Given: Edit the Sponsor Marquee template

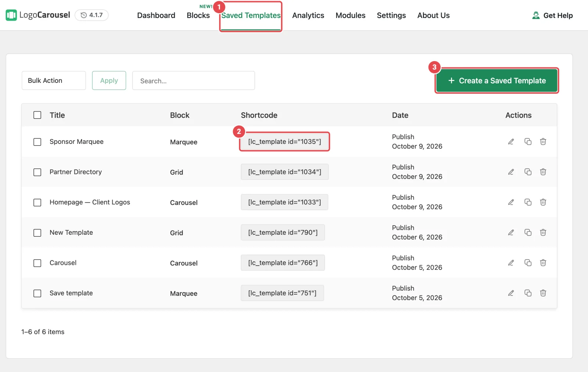Looking at the screenshot, I should tap(511, 142).
